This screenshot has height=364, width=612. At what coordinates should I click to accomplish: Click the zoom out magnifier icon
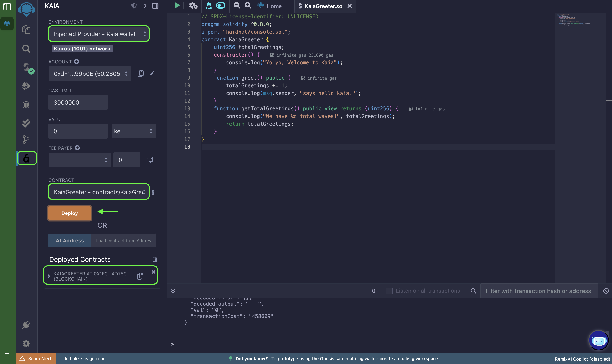click(x=237, y=5)
